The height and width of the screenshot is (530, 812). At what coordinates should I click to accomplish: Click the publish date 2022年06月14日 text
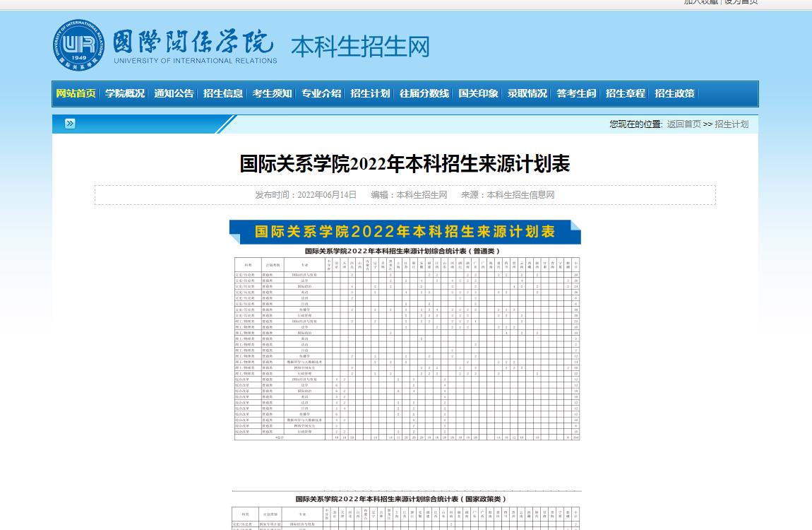[x=327, y=195]
